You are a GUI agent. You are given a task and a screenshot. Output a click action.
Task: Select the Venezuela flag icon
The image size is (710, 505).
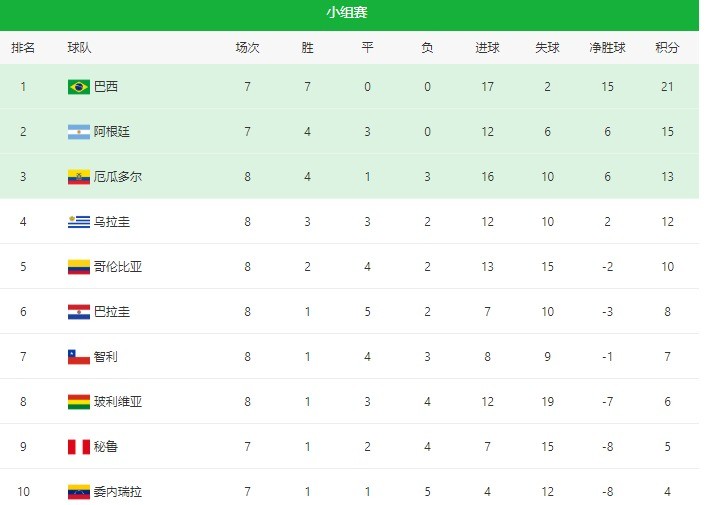[79, 491]
